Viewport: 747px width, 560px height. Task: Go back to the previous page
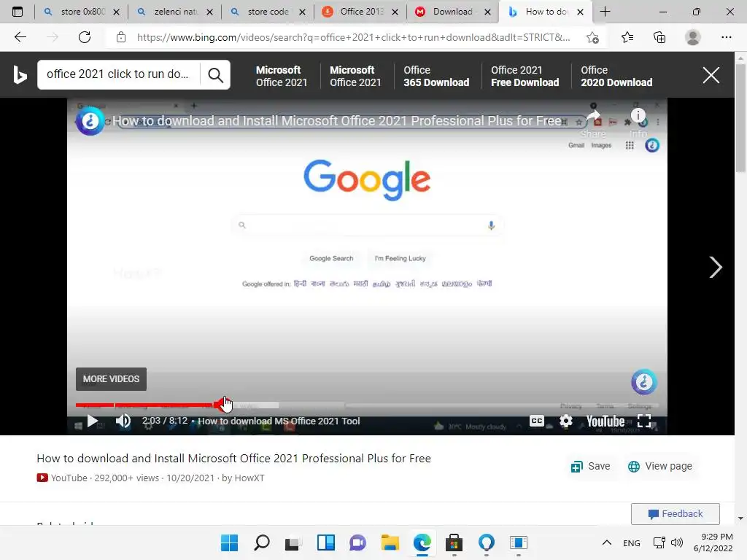pos(20,37)
